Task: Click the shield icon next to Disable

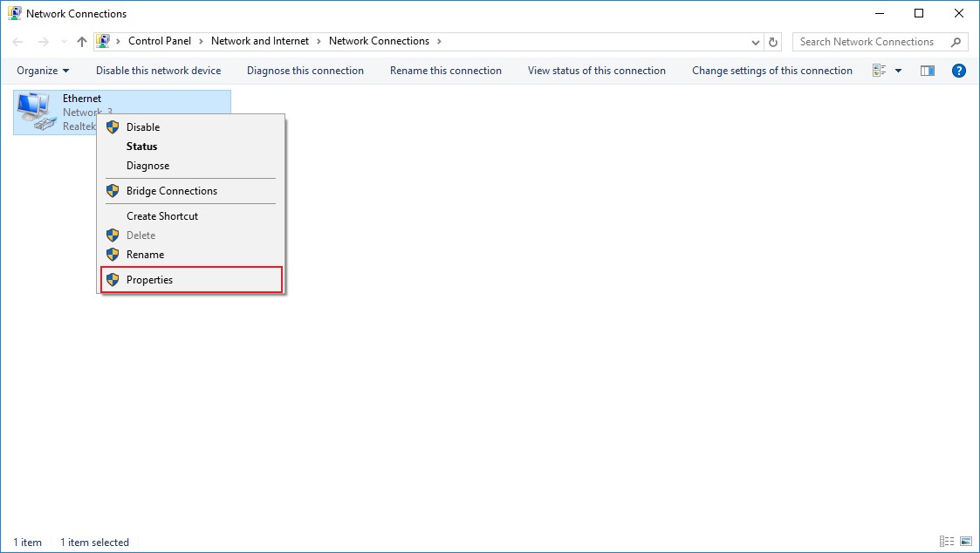Action: click(112, 126)
